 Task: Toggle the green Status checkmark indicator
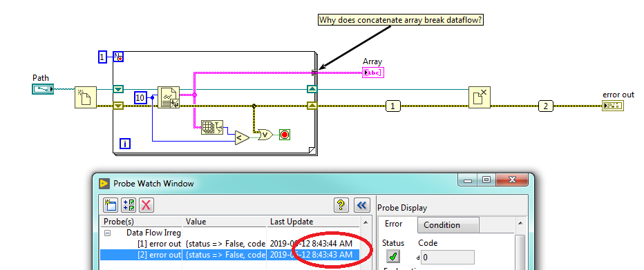tap(393, 256)
